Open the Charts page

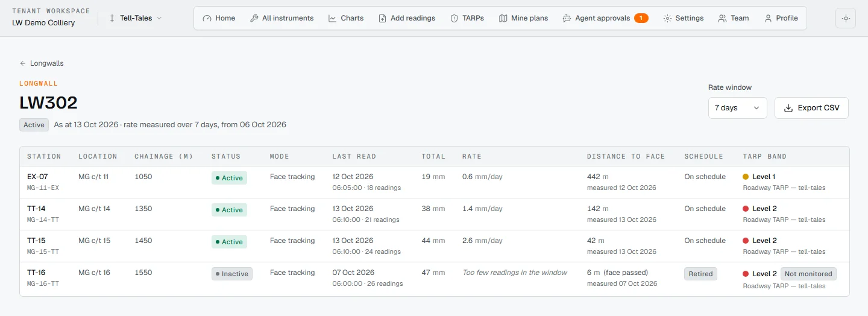[x=346, y=18]
